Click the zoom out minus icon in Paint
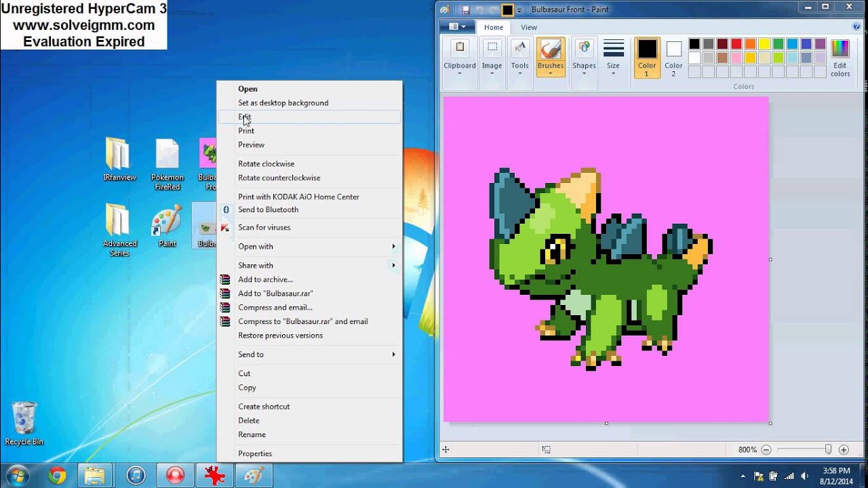The height and width of the screenshot is (488, 868). pyautogui.click(x=766, y=449)
